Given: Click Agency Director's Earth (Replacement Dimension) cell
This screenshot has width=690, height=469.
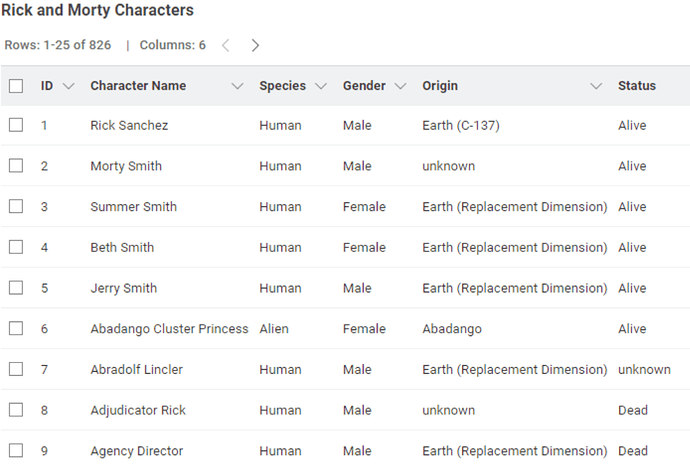Looking at the screenshot, I should pos(515,451).
